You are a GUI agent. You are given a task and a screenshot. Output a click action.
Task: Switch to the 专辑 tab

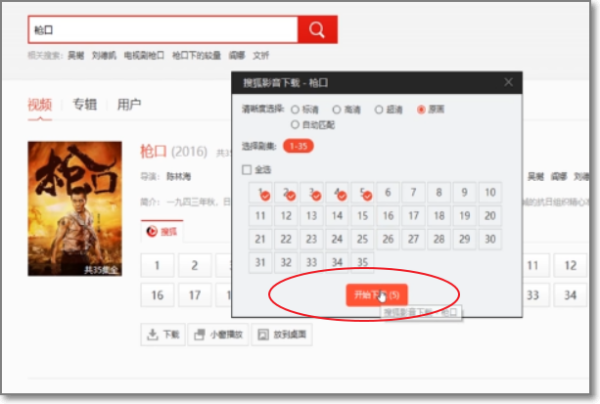(84, 104)
